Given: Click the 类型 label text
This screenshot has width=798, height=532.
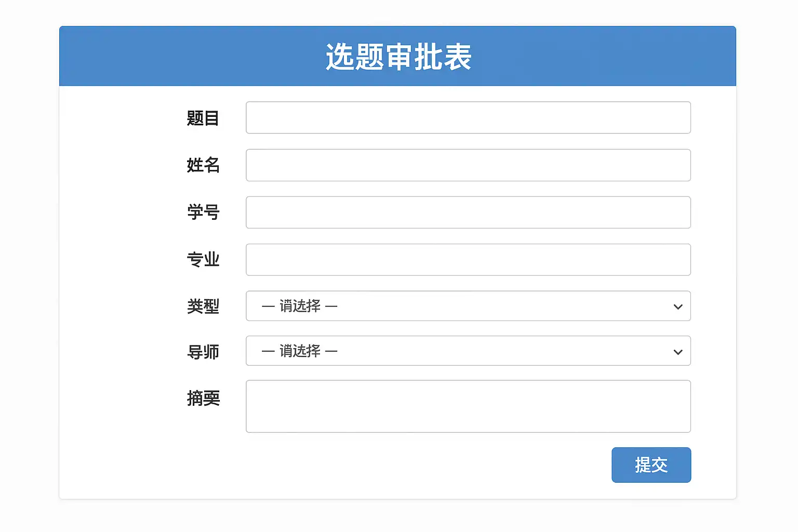Looking at the screenshot, I should pos(203,307).
